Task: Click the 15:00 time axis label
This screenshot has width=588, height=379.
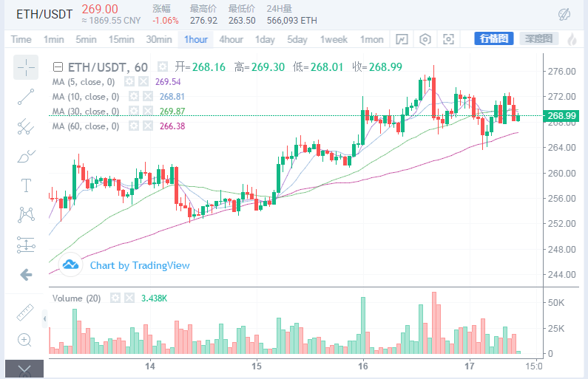Action: (x=533, y=366)
